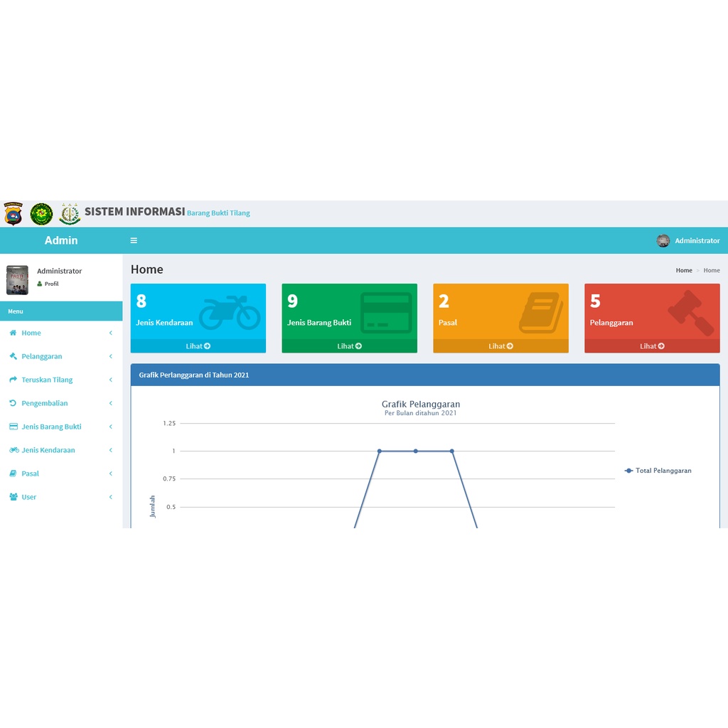Click the card icon beside Jenis Barang Bukti menu
Image resolution: width=728 pixels, height=728 pixels.
pyautogui.click(x=14, y=427)
